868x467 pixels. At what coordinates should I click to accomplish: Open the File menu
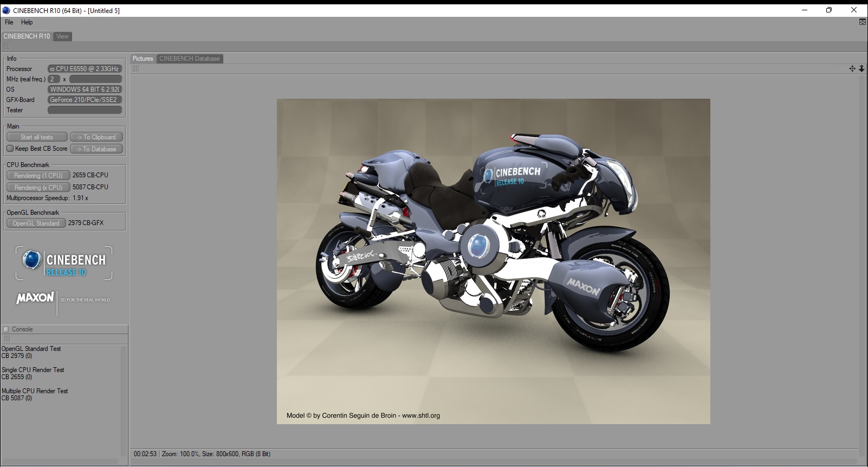[x=9, y=22]
